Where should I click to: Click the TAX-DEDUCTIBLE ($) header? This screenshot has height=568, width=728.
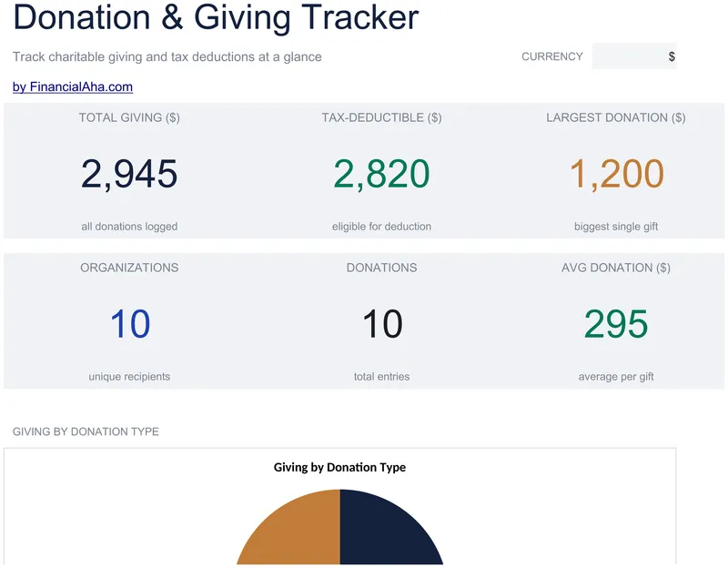tap(381, 117)
